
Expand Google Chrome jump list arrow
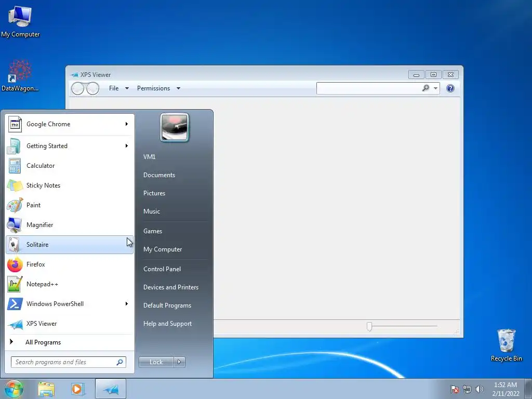127,124
